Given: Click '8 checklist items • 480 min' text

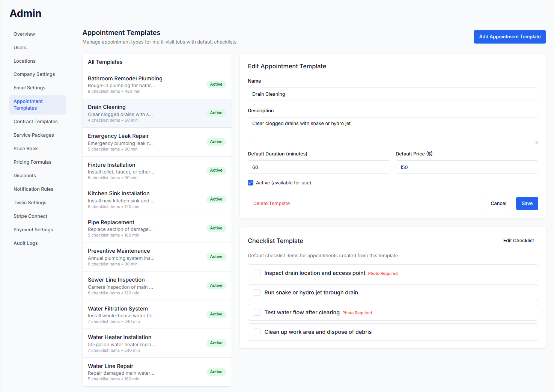Looking at the screenshot, I should click(114, 92).
